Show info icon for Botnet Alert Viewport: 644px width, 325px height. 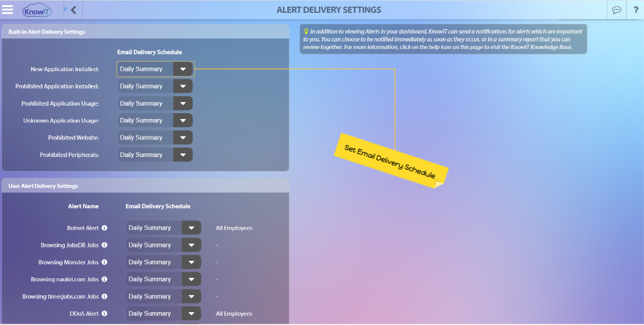[x=104, y=228]
